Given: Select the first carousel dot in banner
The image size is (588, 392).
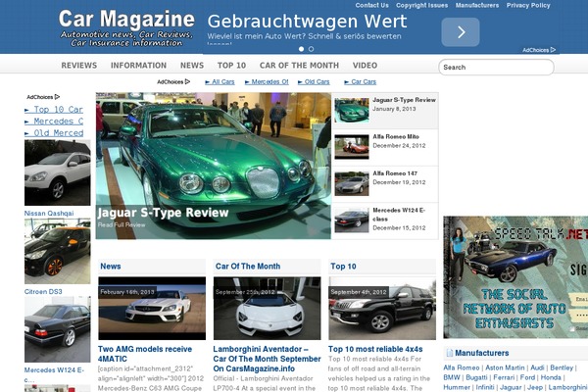Looking at the screenshot, I should pos(301,49).
